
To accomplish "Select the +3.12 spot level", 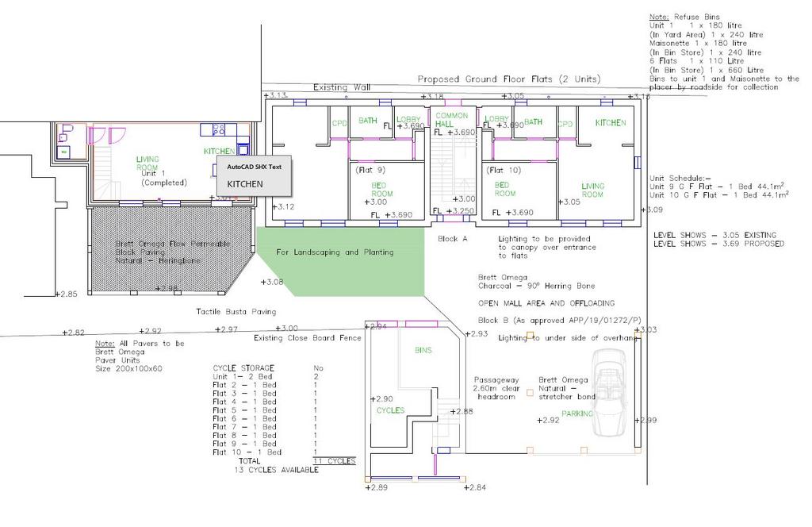I will 283,207.
